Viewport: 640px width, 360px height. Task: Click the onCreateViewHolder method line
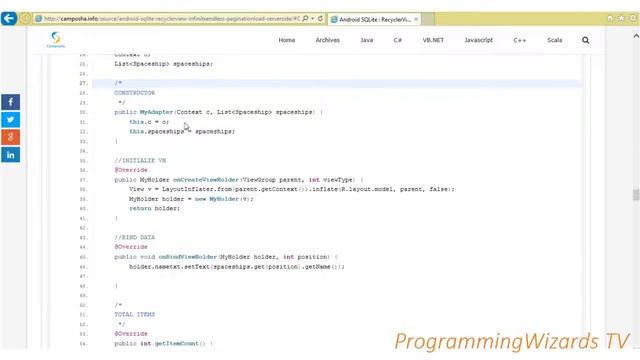click(238, 180)
